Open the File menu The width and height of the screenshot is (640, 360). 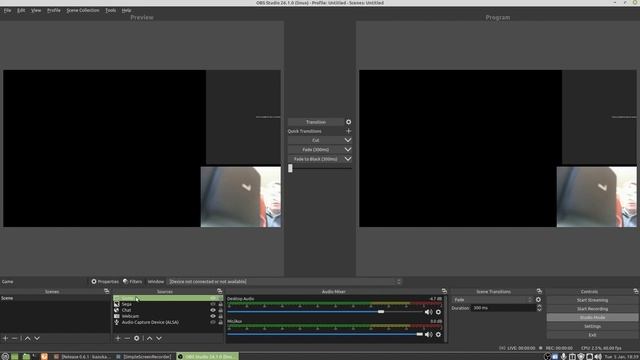coord(7,10)
